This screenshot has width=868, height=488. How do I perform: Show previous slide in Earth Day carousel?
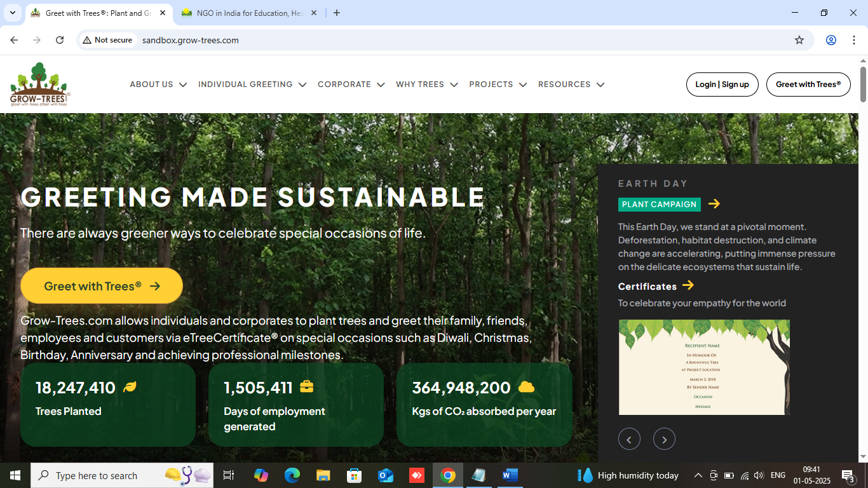coord(629,439)
